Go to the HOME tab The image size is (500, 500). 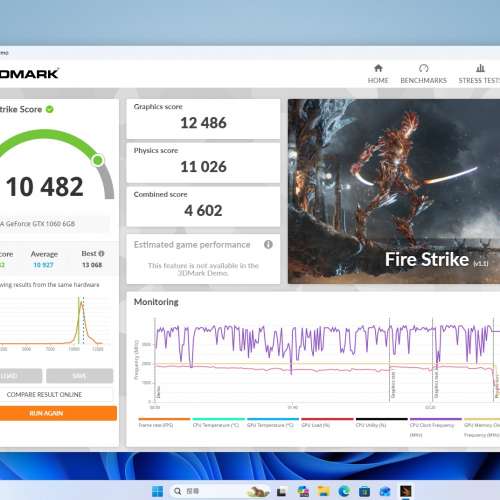378,74
